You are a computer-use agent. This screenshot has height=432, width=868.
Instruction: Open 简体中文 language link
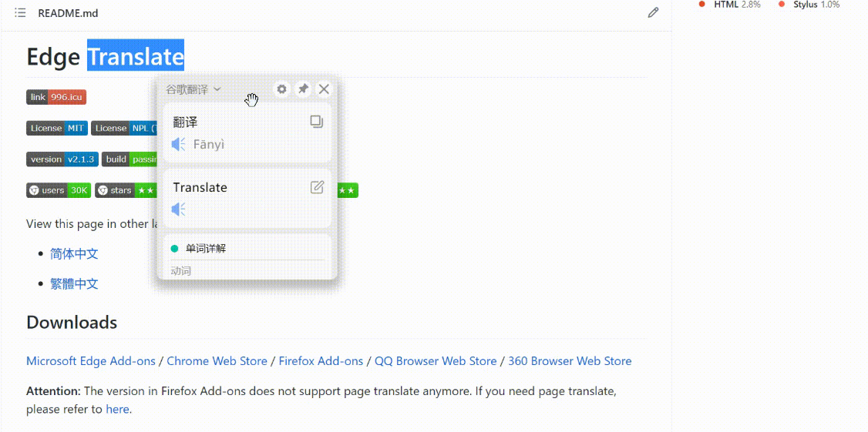point(74,254)
